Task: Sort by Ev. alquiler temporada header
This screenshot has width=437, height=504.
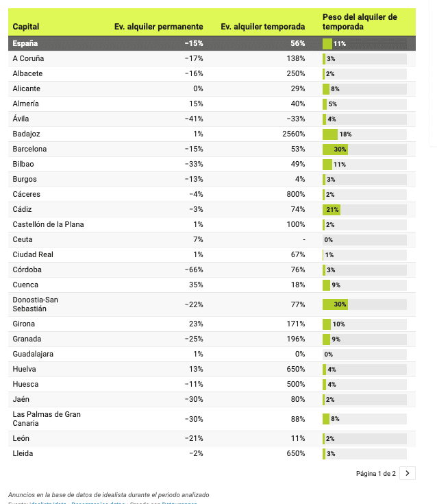Action: tap(262, 26)
